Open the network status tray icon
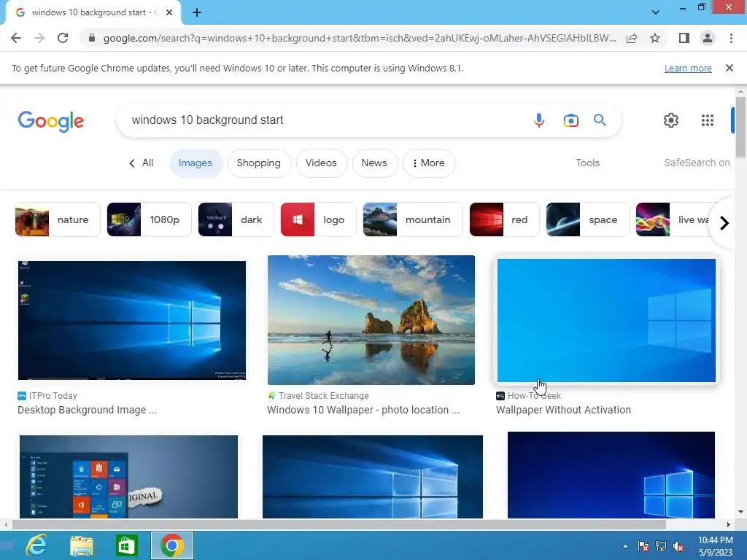The image size is (747, 560). tap(661, 546)
